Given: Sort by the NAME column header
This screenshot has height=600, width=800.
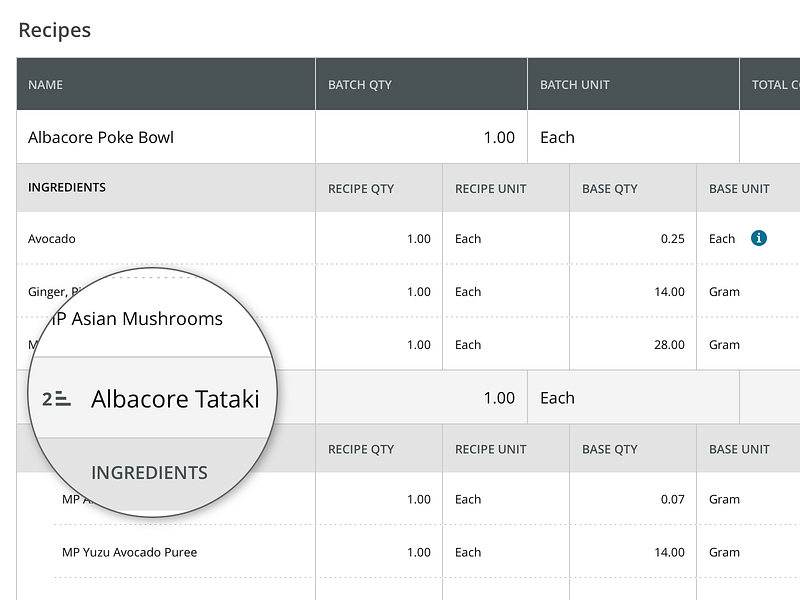Looking at the screenshot, I should click(45, 84).
